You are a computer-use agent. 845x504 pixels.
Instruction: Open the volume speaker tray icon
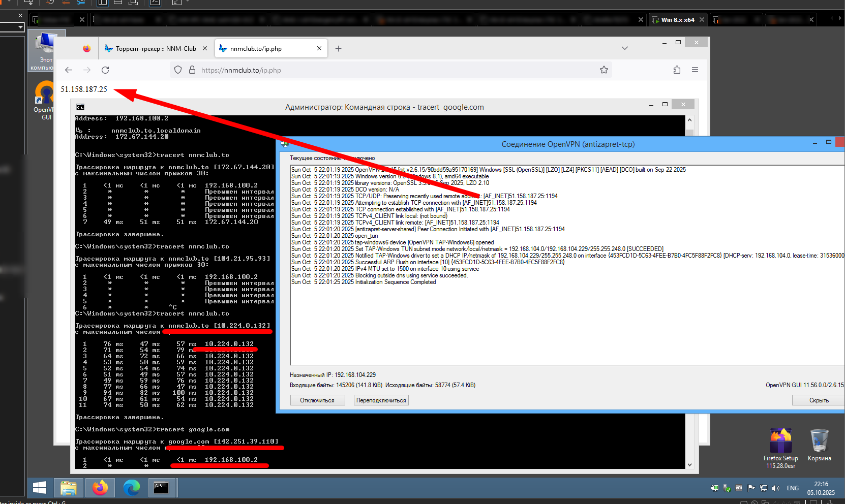[775, 488]
